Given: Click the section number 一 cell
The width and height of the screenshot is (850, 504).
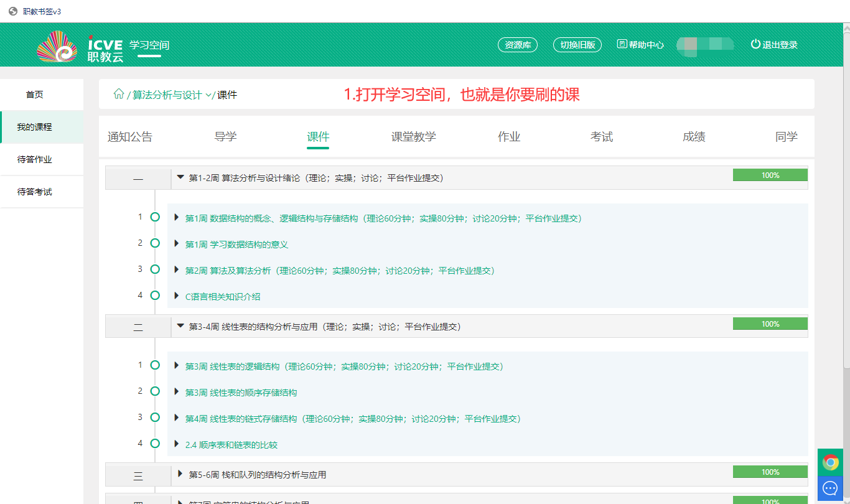Looking at the screenshot, I should (138, 179).
